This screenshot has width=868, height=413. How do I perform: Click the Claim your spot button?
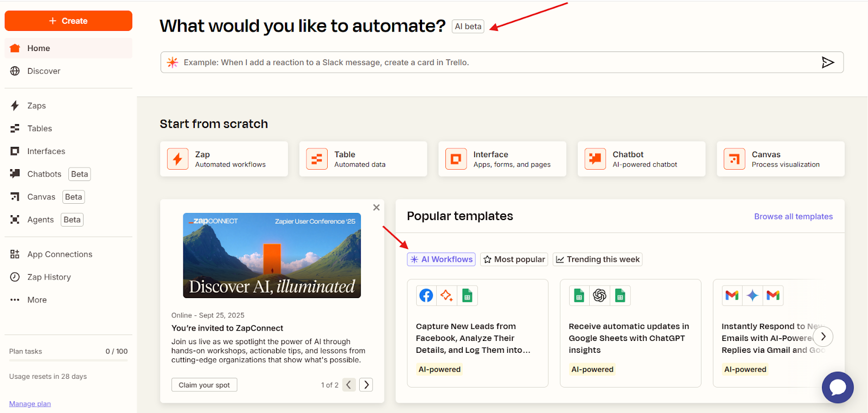205,385
